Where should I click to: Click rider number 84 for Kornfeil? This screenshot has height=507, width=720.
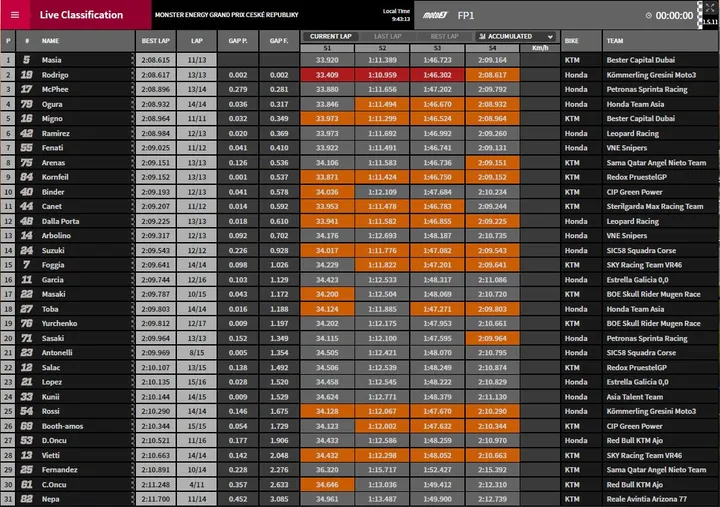click(27, 177)
